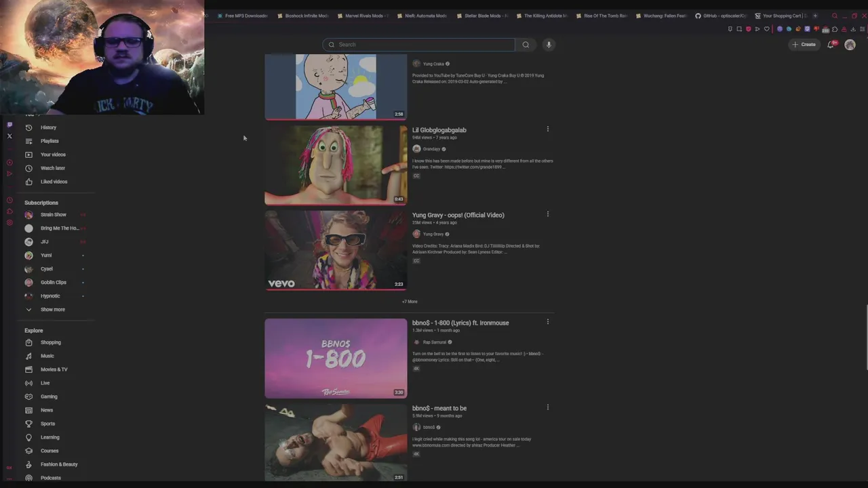Open the account avatar menu
This screenshot has width=868, height=488.
pyautogui.click(x=850, y=45)
